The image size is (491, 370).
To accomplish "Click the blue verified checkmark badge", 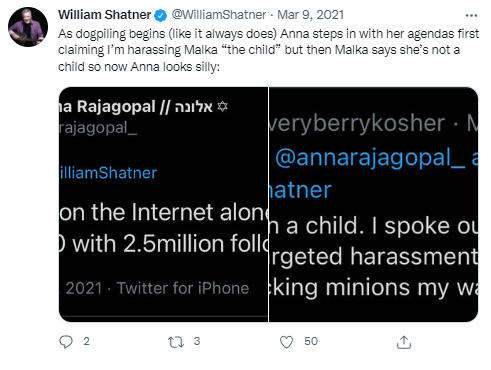I will 161,15.
